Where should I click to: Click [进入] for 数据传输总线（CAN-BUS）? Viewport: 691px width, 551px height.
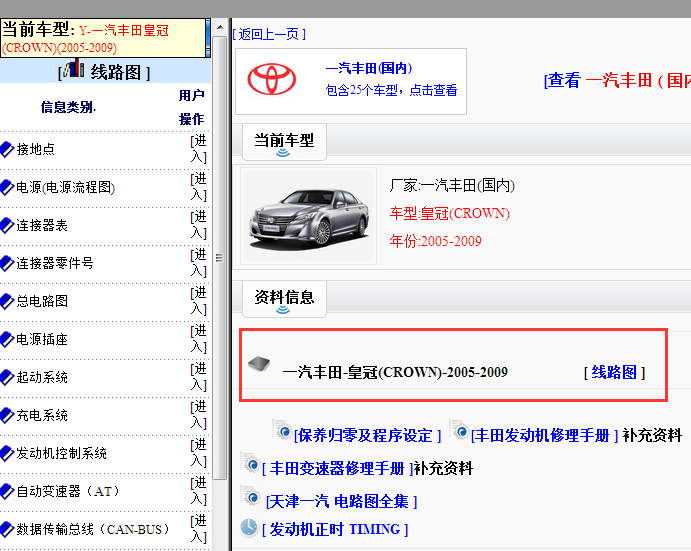pos(199,528)
